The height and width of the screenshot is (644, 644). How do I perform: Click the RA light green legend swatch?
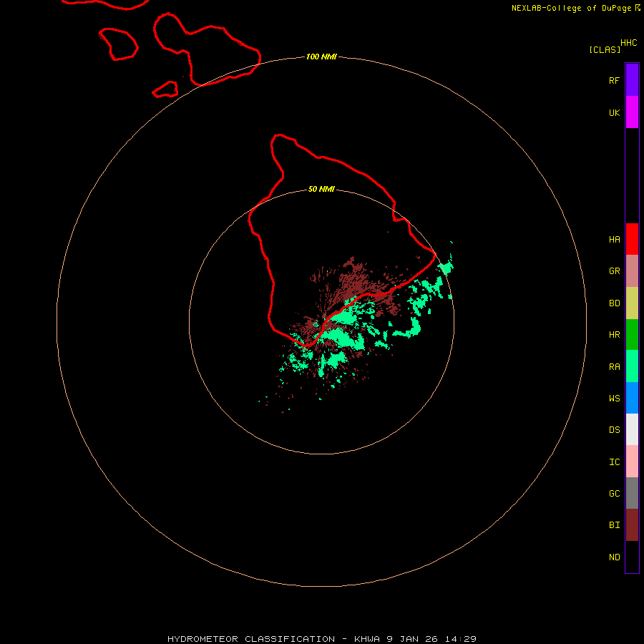tap(632, 366)
